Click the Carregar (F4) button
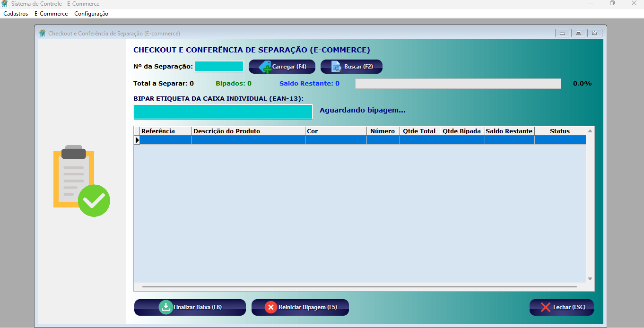The width and height of the screenshot is (644, 328). point(282,67)
